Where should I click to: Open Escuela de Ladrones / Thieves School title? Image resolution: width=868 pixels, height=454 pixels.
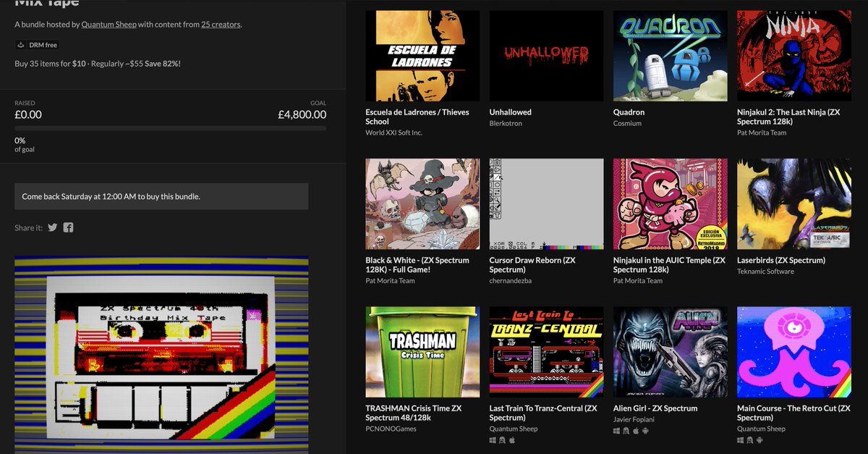click(417, 117)
